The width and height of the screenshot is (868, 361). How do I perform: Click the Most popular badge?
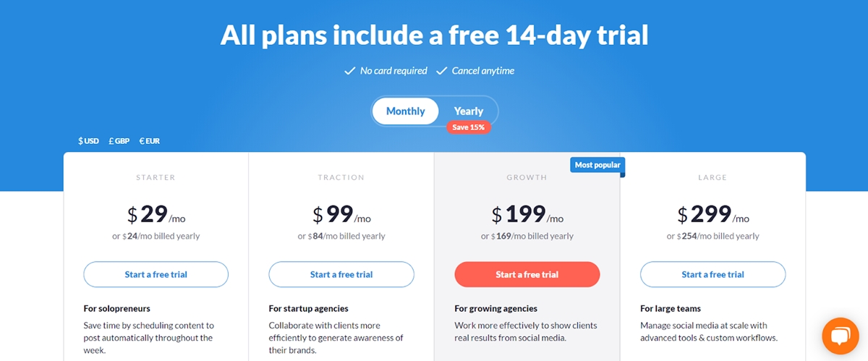597,166
